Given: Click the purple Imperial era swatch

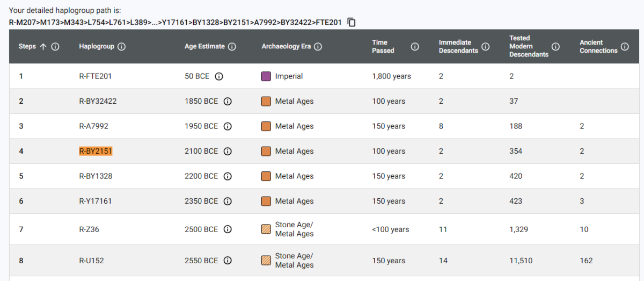Looking at the screenshot, I should click(x=266, y=76).
